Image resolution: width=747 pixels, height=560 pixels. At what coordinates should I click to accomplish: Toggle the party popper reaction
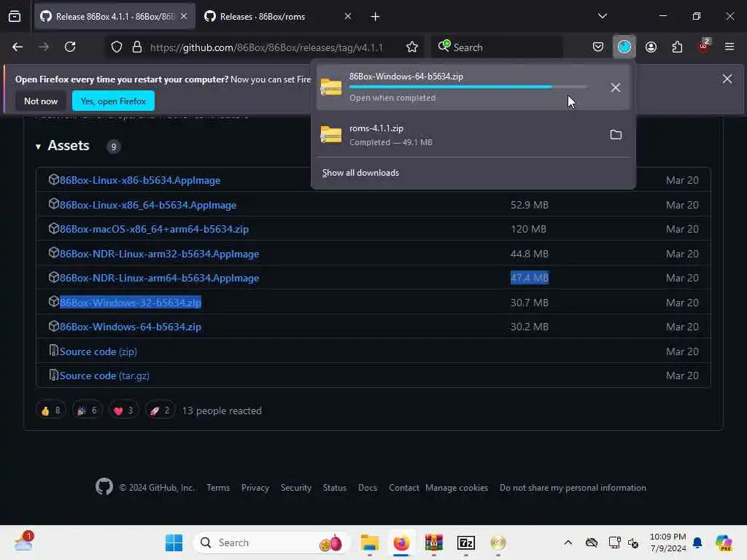88,410
